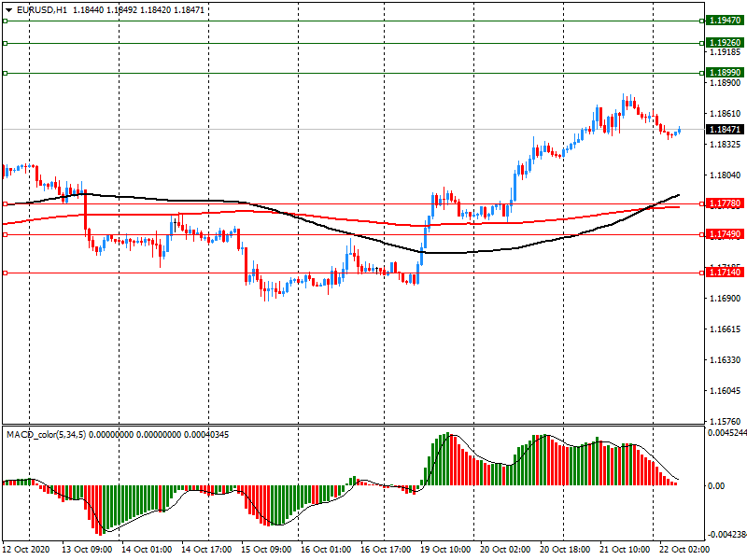Select the 1.19260 green level price label

(725, 43)
